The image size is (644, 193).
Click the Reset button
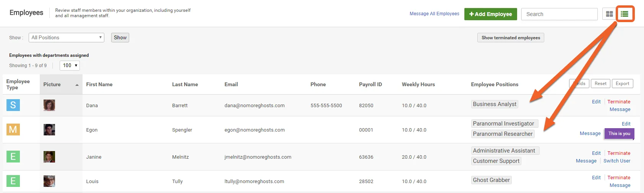pos(600,84)
